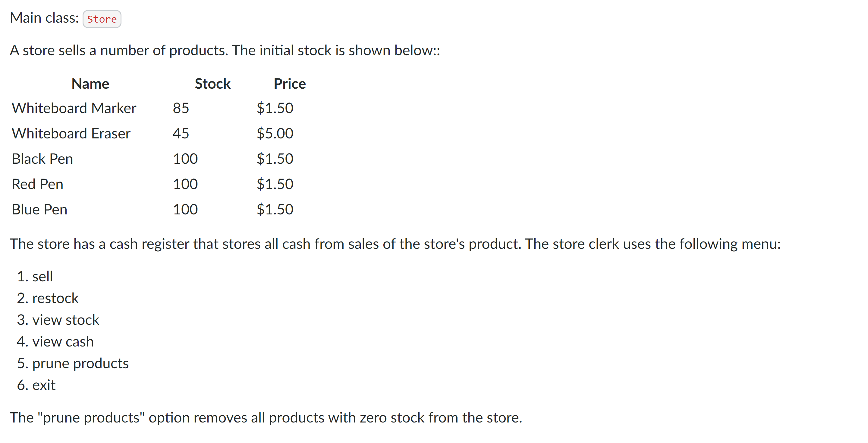Click the Blue Pen $1.50 price

coord(275,209)
